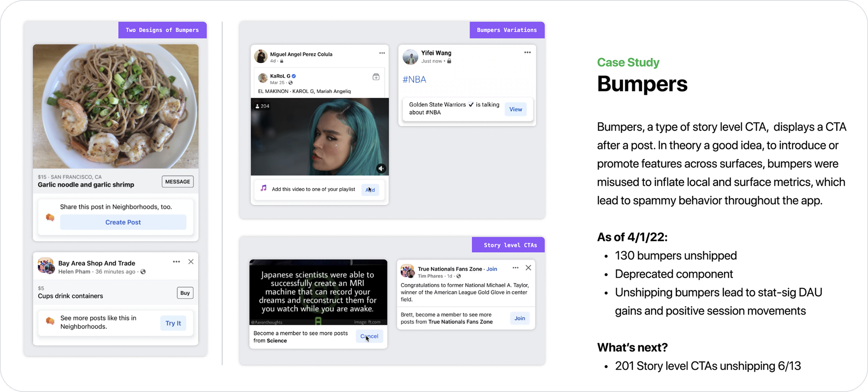Open options menu on Yifei Wang's post

[x=527, y=52]
